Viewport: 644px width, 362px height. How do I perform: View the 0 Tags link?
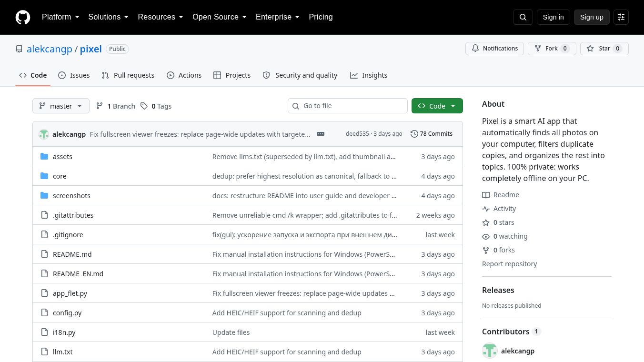(156, 106)
